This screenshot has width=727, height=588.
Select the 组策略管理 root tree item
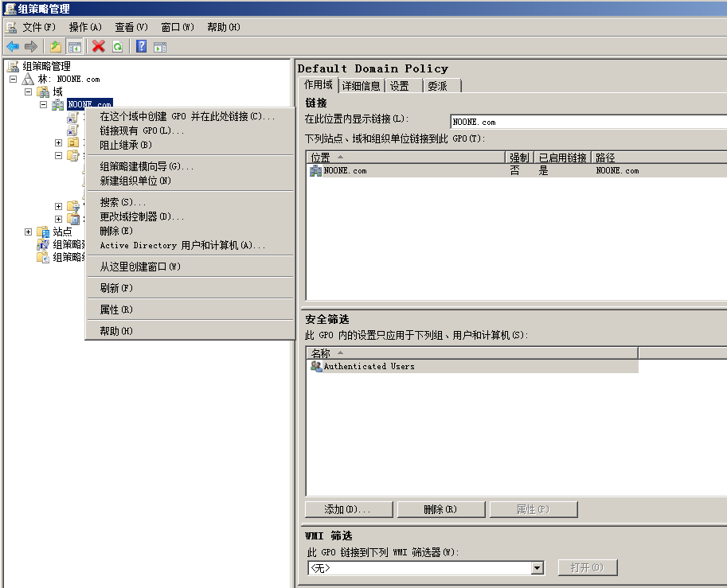pos(46,66)
